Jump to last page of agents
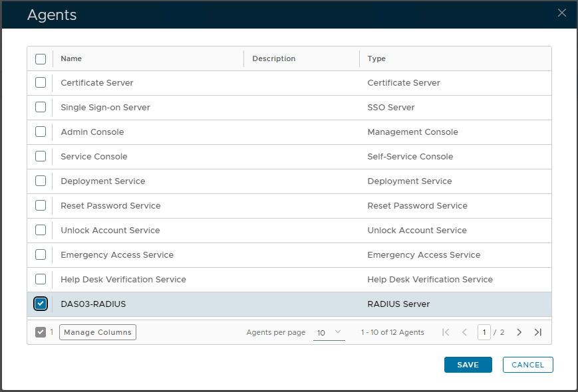Screen dimensions: 578x392 (538, 332)
